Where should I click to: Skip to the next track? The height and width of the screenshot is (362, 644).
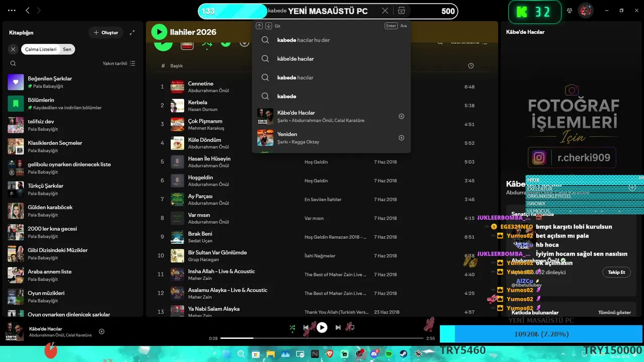click(338, 328)
